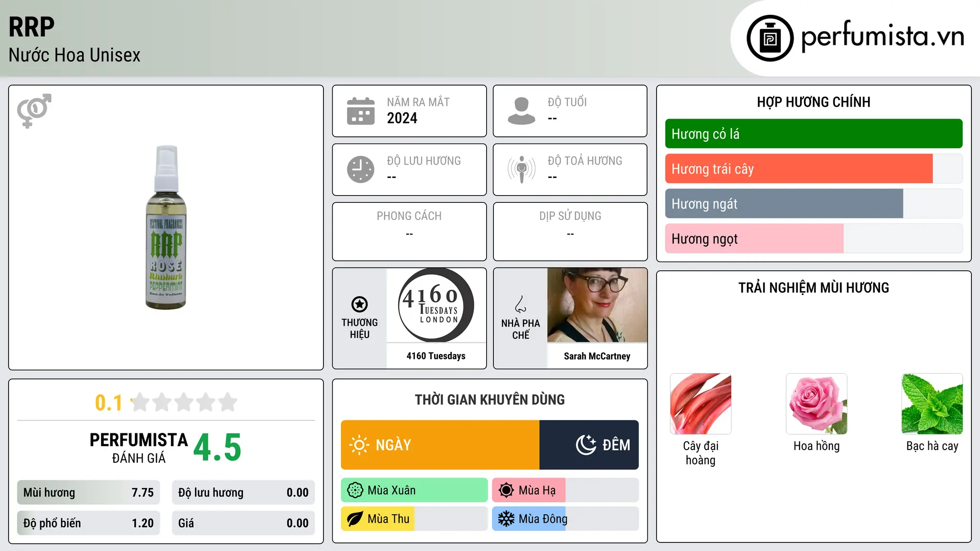
Task: Click the Mùa Hạ season bar
Action: (x=566, y=490)
